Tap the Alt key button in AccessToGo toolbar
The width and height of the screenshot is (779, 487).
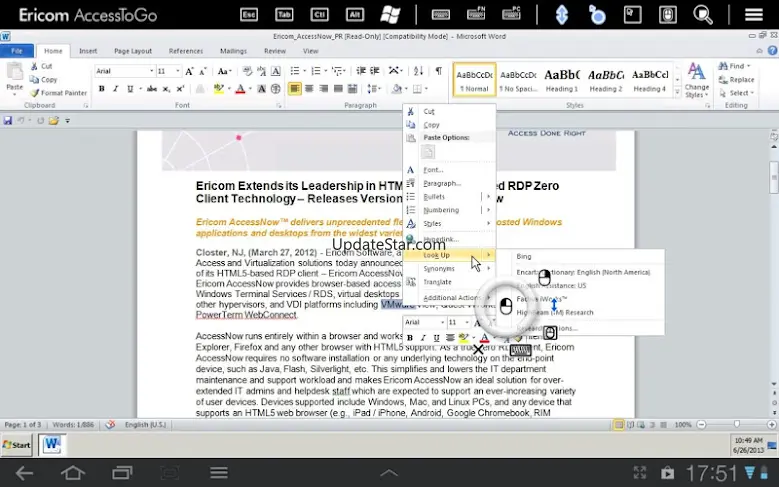pos(355,14)
